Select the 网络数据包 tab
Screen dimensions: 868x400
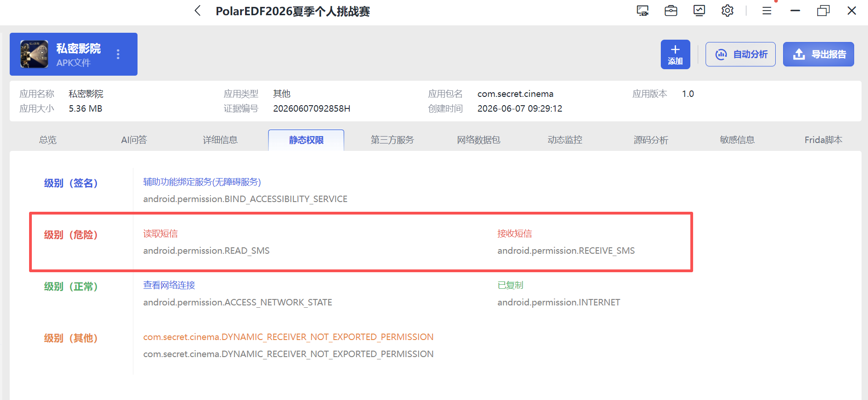[x=479, y=140]
